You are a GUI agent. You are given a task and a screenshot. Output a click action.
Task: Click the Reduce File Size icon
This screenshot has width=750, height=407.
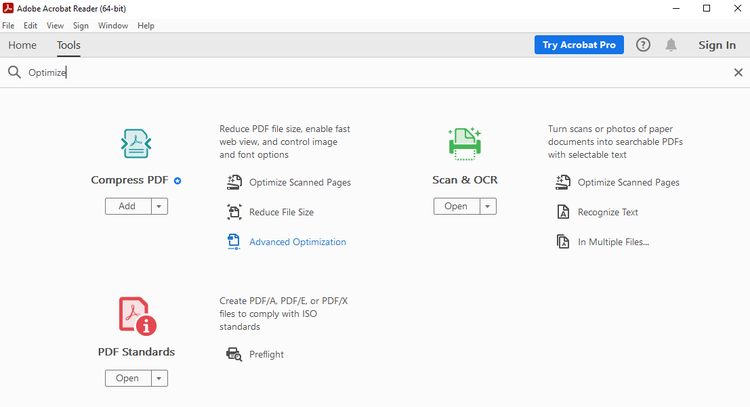(234, 212)
